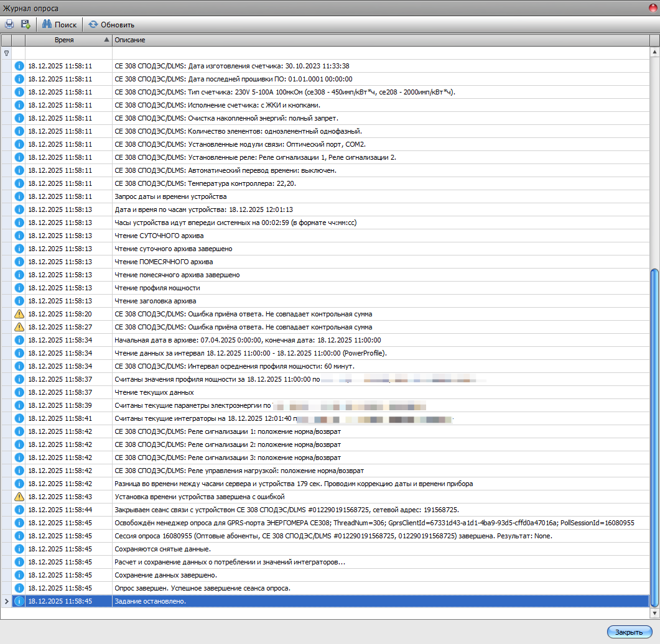Click the row indicator arrow of the selected row

point(7,601)
